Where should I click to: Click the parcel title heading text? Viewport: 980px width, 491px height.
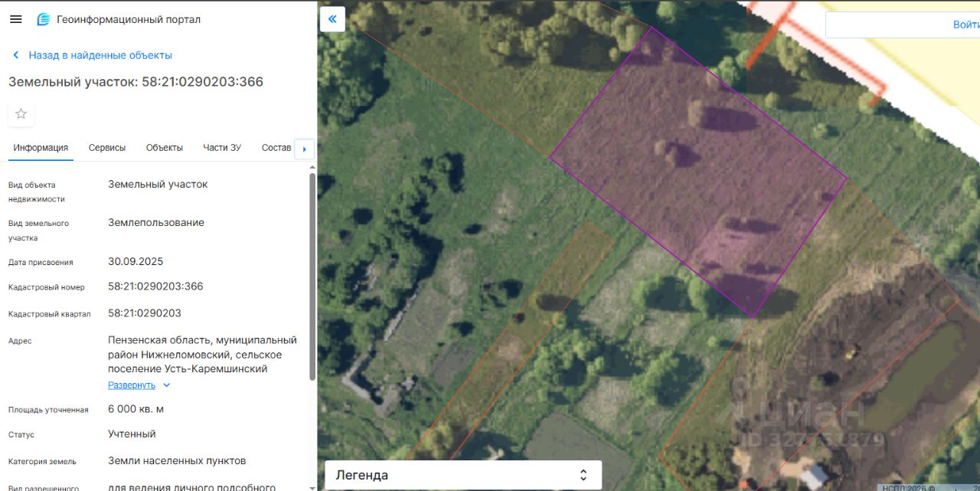(136, 82)
